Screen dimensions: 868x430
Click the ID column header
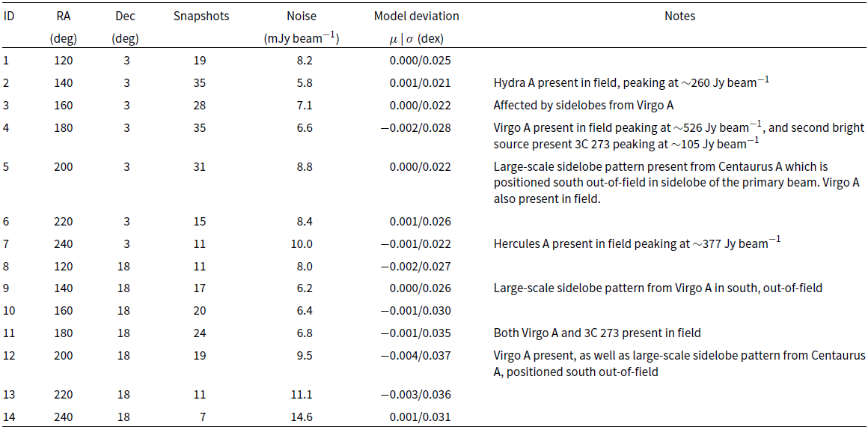[10, 16]
